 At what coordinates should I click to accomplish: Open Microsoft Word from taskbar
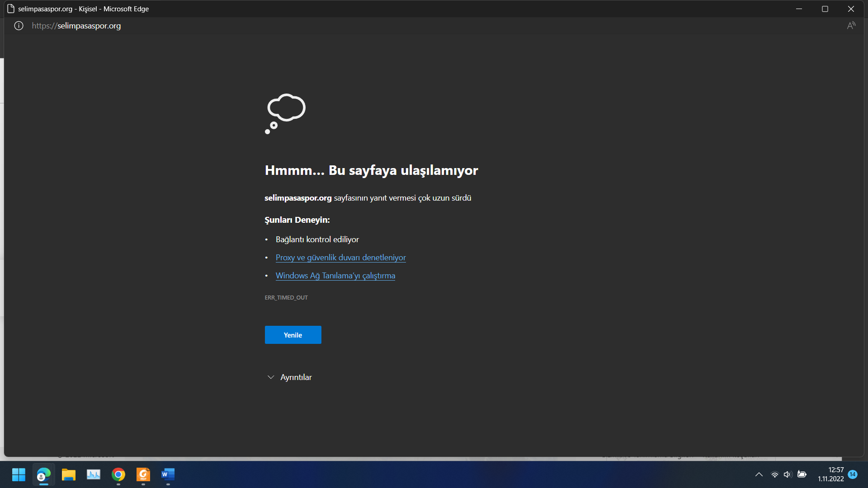coord(168,474)
